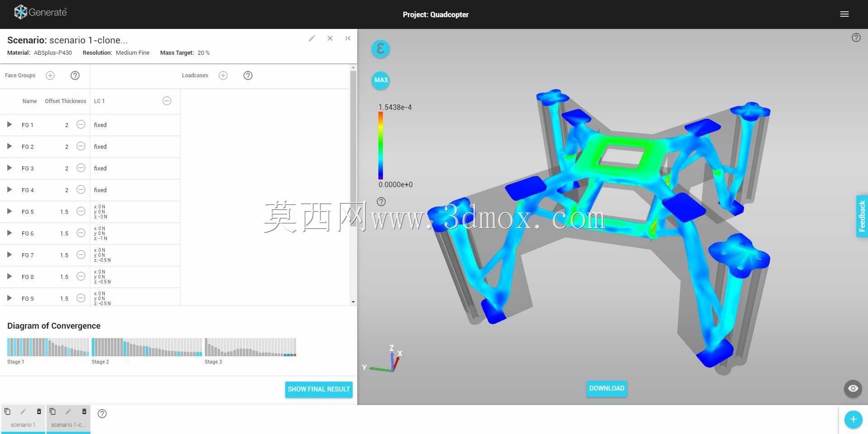
Task: Open help next to scenario tabs
Action: click(102, 414)
